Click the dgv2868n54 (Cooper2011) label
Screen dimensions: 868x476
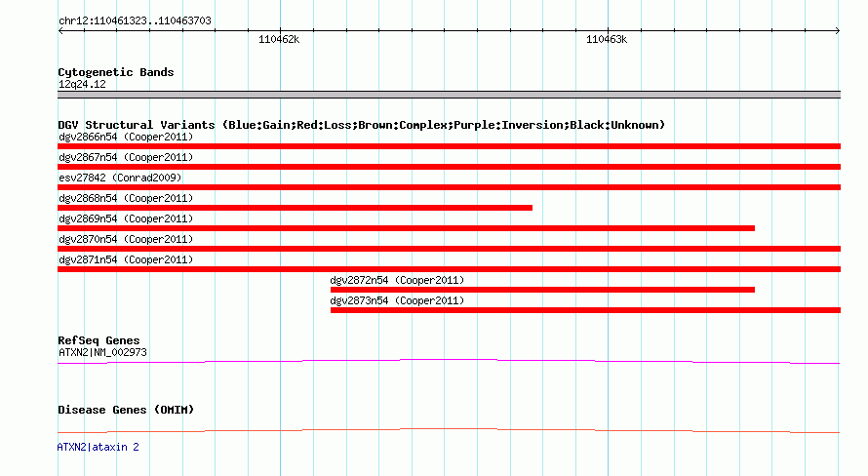point(126,198)
